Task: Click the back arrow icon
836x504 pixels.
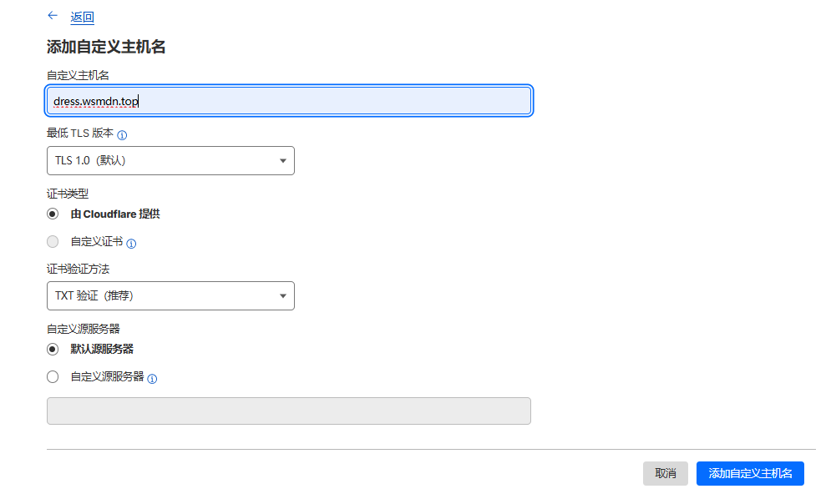Action: point(53,16)
